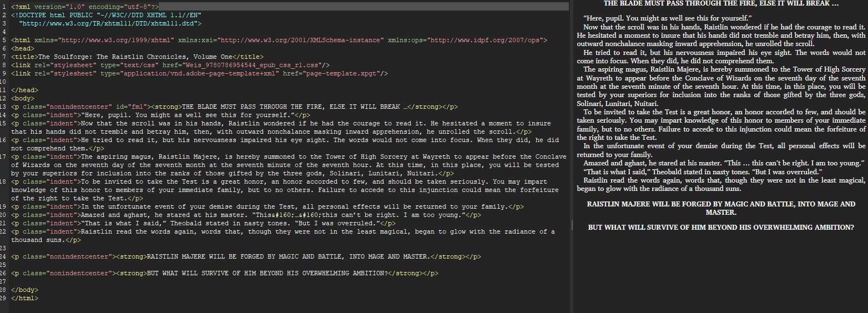Image resolution: width=868 pixels, height=313 pixels.
Task: Click 'Raistlin read the words again' in preview
Action: [721, 184]
